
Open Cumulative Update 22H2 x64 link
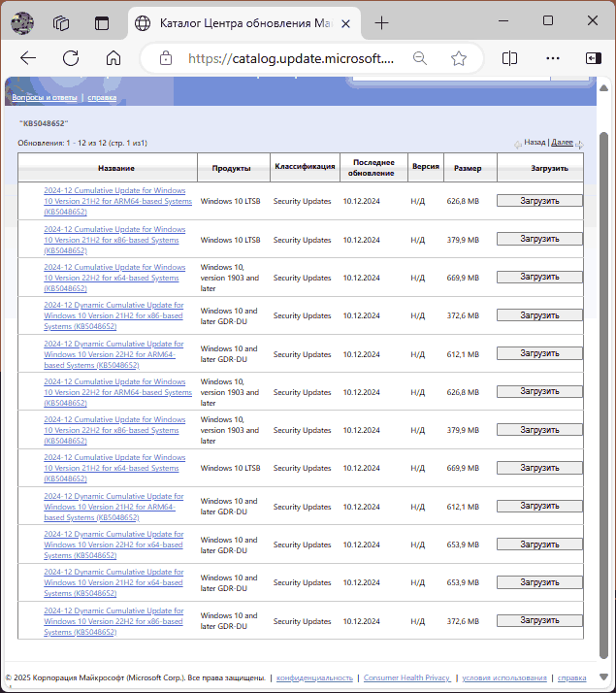click(x=114, y=278)
